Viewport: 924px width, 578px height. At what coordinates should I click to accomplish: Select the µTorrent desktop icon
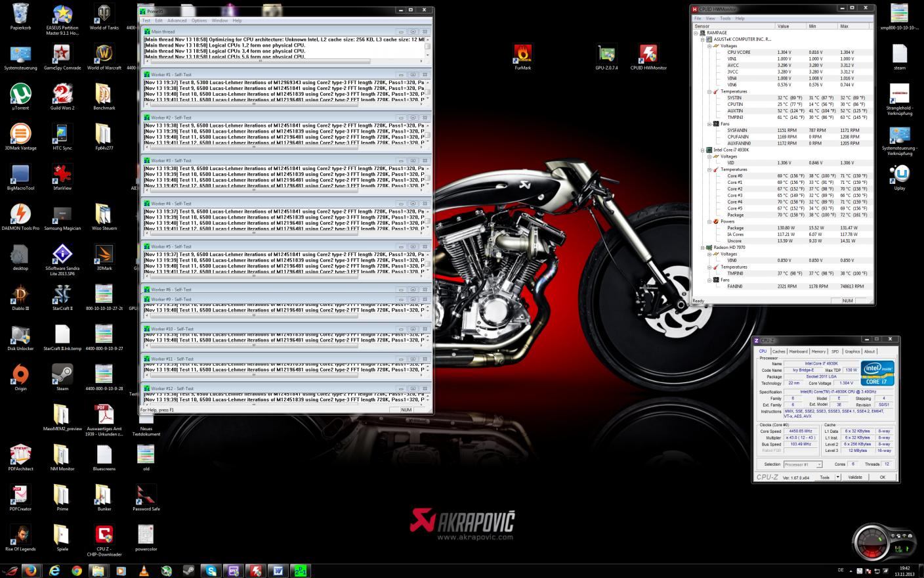(20, 97)
